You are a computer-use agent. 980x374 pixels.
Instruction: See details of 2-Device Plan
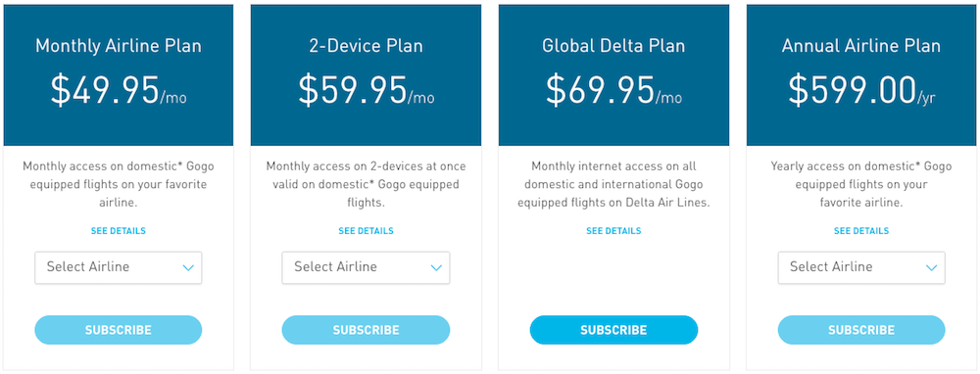pyautogui.click(x=366, y=231)
